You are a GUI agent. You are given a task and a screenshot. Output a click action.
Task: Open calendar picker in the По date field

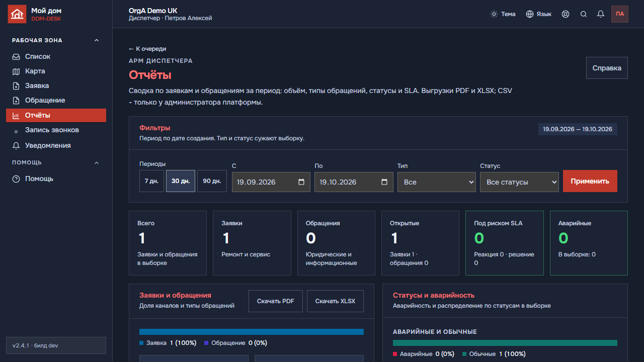[384, 182]
